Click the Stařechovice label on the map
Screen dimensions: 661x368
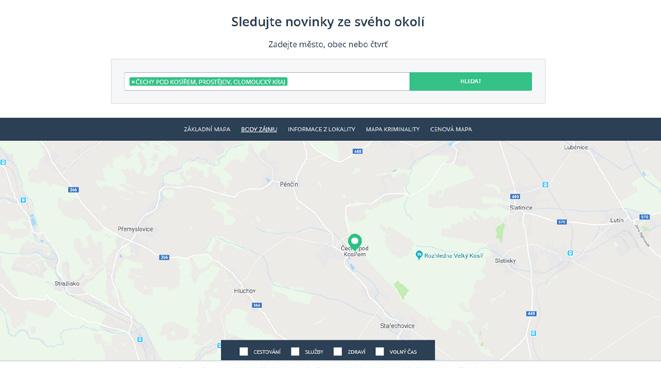point(397,325)
